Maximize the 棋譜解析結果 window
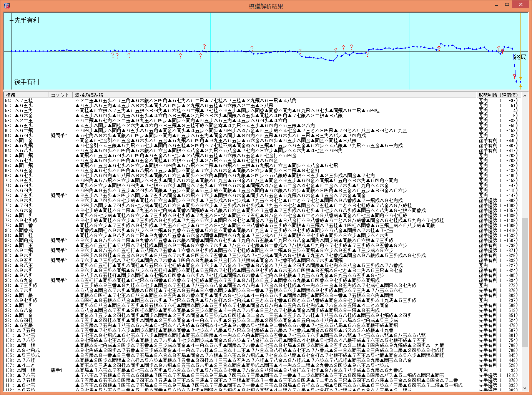This screenshot has height=395, width=532. (507, 5)
